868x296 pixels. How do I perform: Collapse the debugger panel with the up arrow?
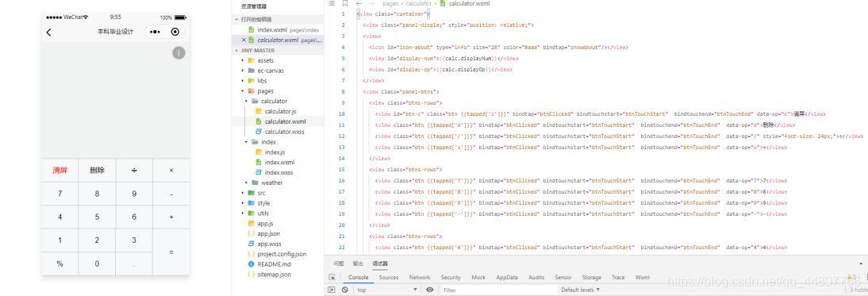click(x=861, y=264)
